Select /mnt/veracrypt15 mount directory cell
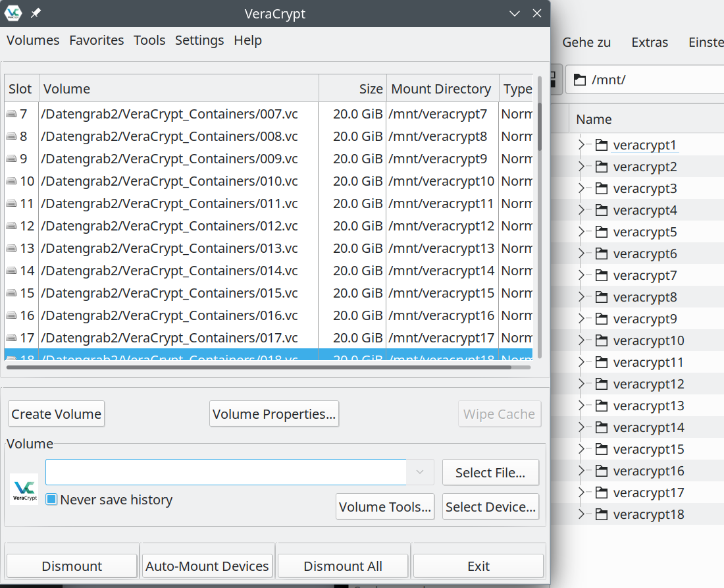 442,293
